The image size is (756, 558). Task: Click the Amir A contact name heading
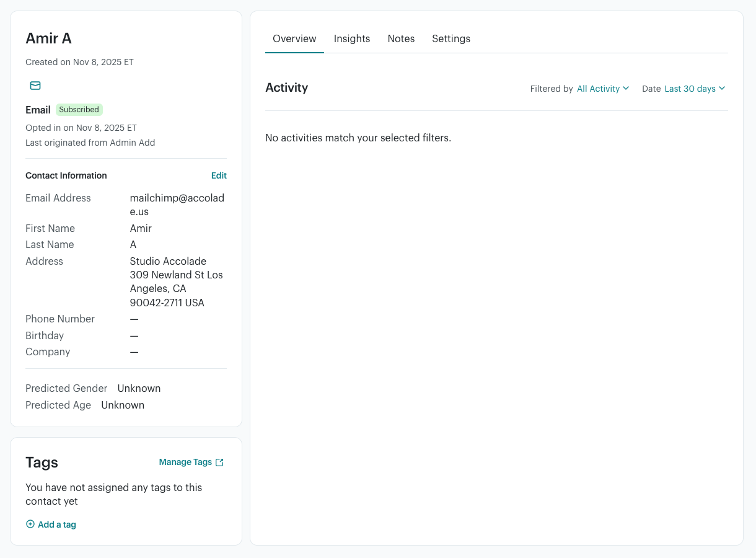point(48,38)
